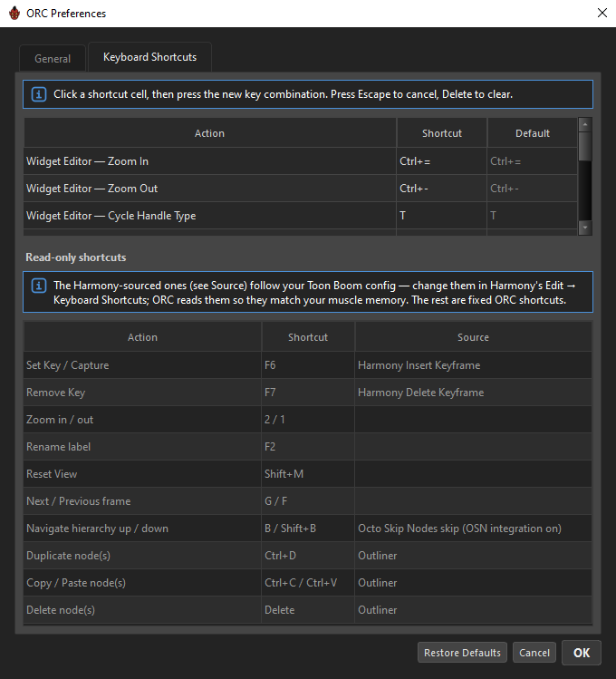Click the 'Harmony Delete Keyframe' source cell

pos(473,393)
